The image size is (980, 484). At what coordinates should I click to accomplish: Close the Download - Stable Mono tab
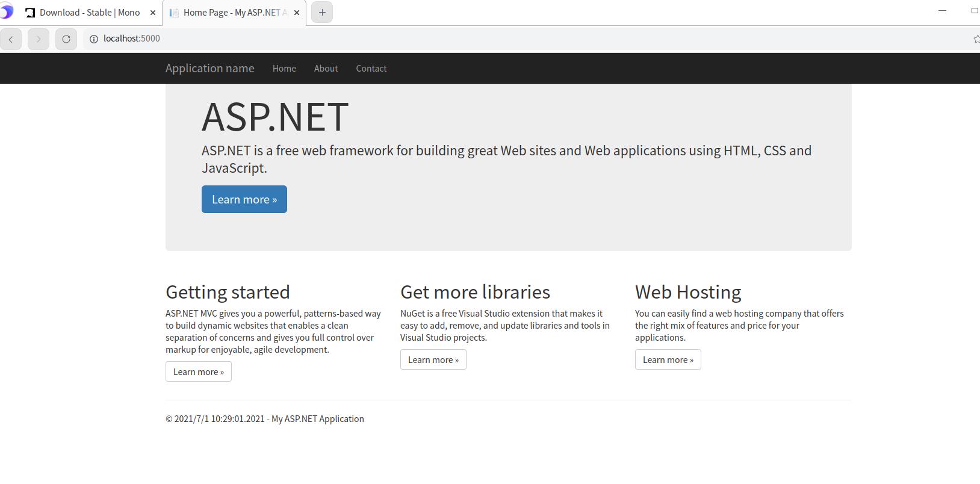coord(153,13)
